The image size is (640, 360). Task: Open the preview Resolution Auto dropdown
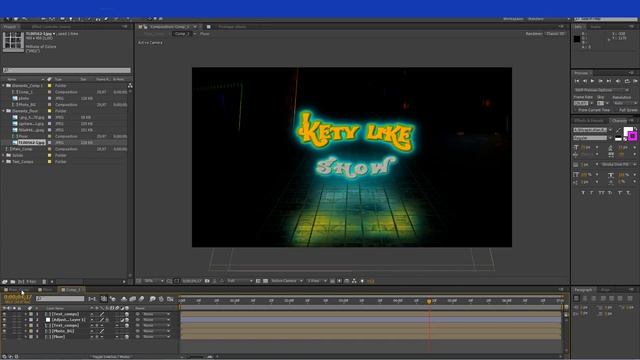pyautogui.click(x=625, y=103)
